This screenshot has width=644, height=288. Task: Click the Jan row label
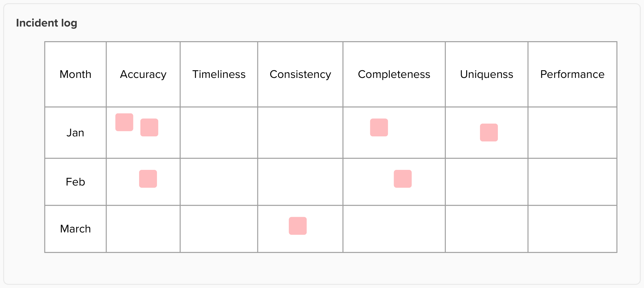click(x=75, y=133)
